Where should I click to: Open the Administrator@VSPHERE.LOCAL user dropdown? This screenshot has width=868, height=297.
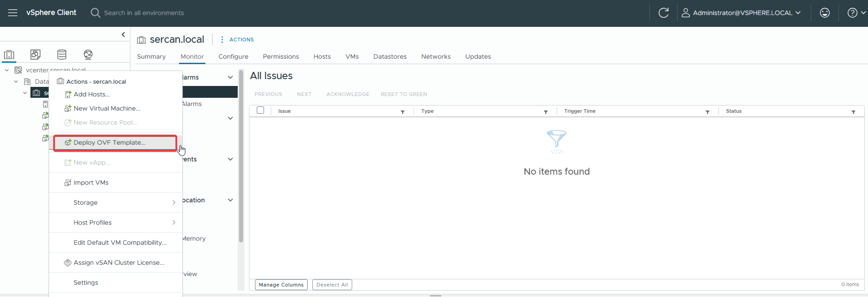(x=741, y=13)
